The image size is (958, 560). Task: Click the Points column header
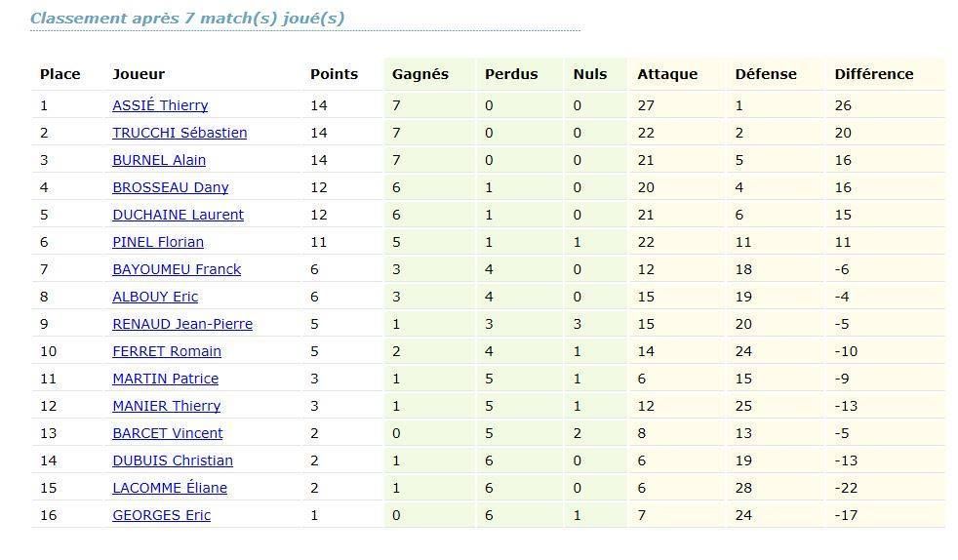pos(334,74)
